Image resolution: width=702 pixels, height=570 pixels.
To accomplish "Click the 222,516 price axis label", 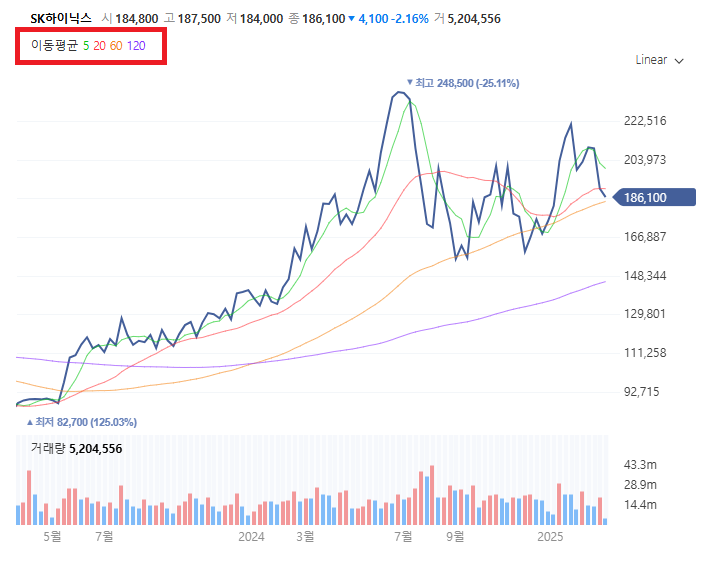I will [644, 121].
